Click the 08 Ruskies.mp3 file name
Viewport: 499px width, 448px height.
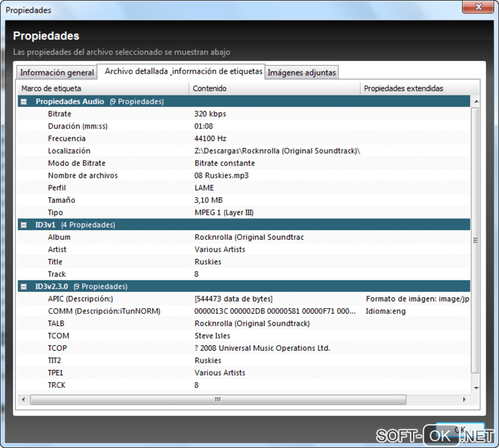click(222, 176)
